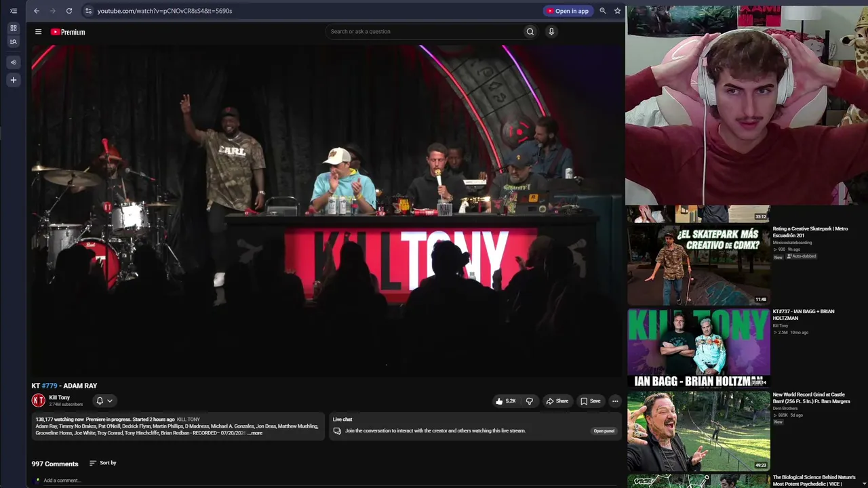Click the 138,177 watching now text
The image size is (868, 488).
(x=60, y=420)
